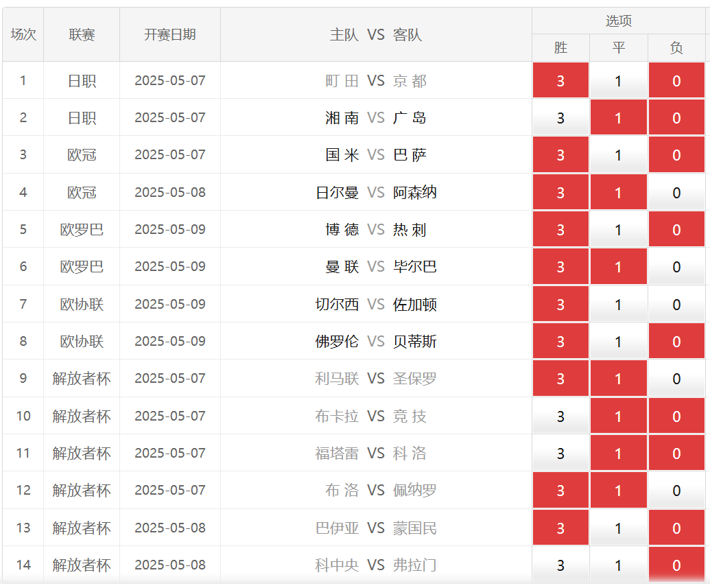
Task: Click the 平 sub-header
Action: click(619, 47)
